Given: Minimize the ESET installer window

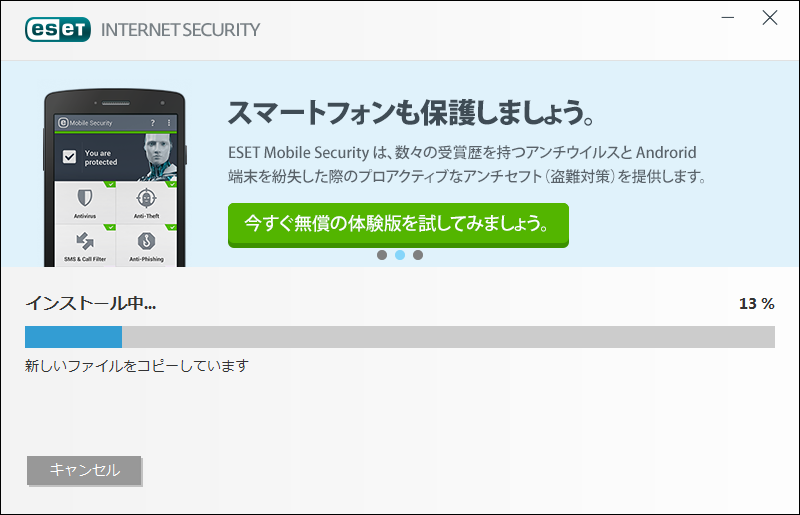Looking at the screenshot, I should coord(728,18).
